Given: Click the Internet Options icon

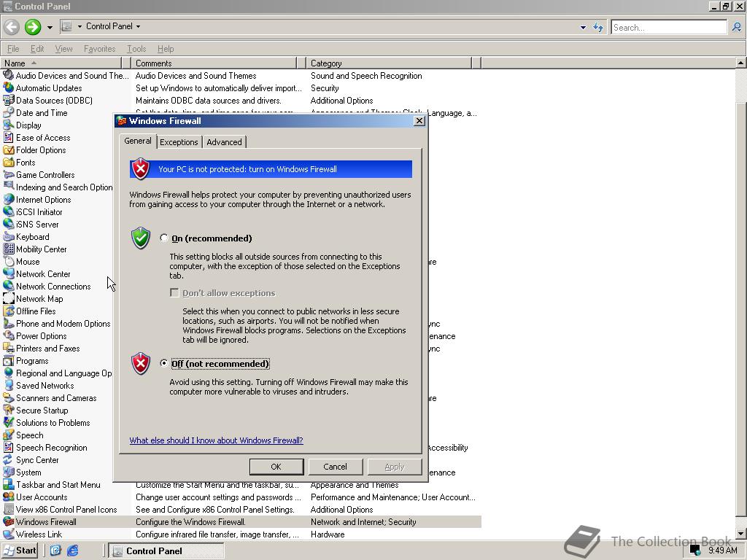Looking at the screenshot, I should click(x=8, y=199).
